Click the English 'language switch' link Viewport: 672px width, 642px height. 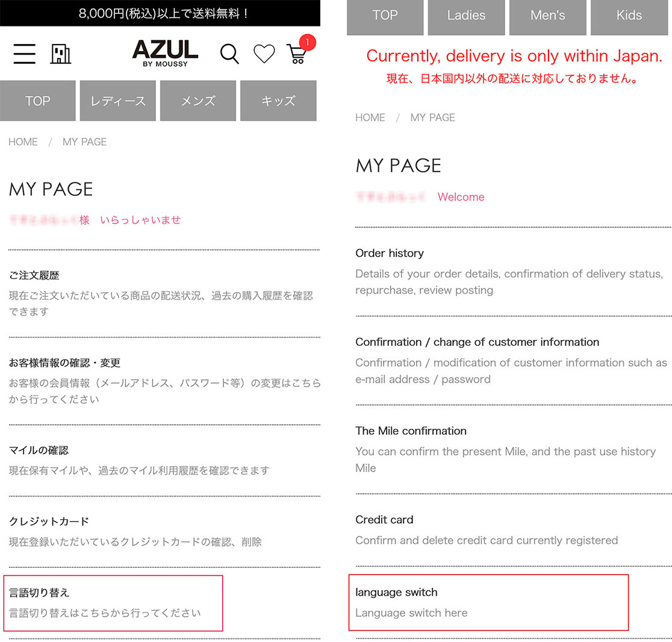396,593
